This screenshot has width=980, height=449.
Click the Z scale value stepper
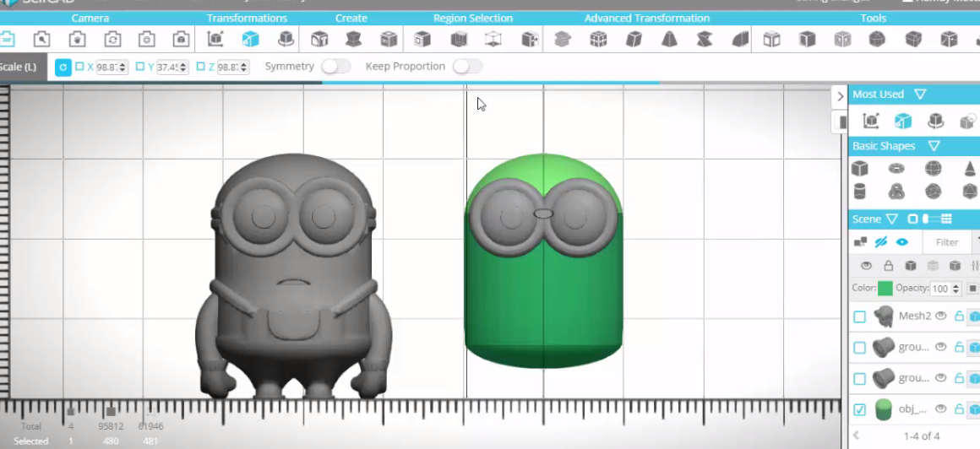(x=244, y=67)
